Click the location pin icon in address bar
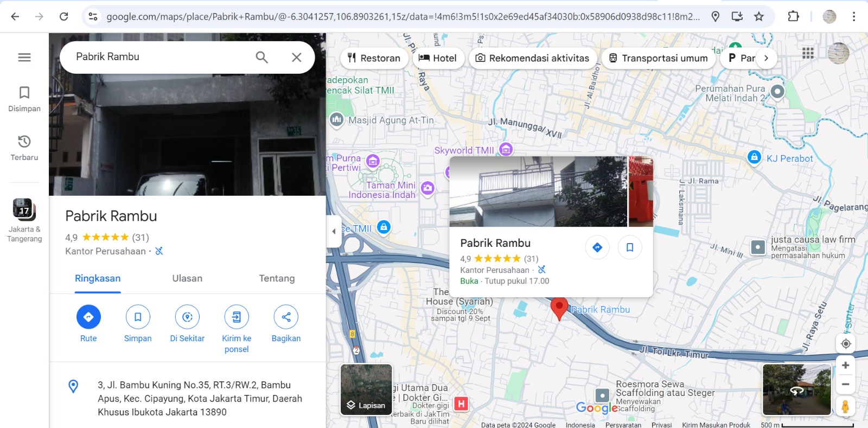Image resolution: width=868 pixels, height=428 pixels. [716, 16]
